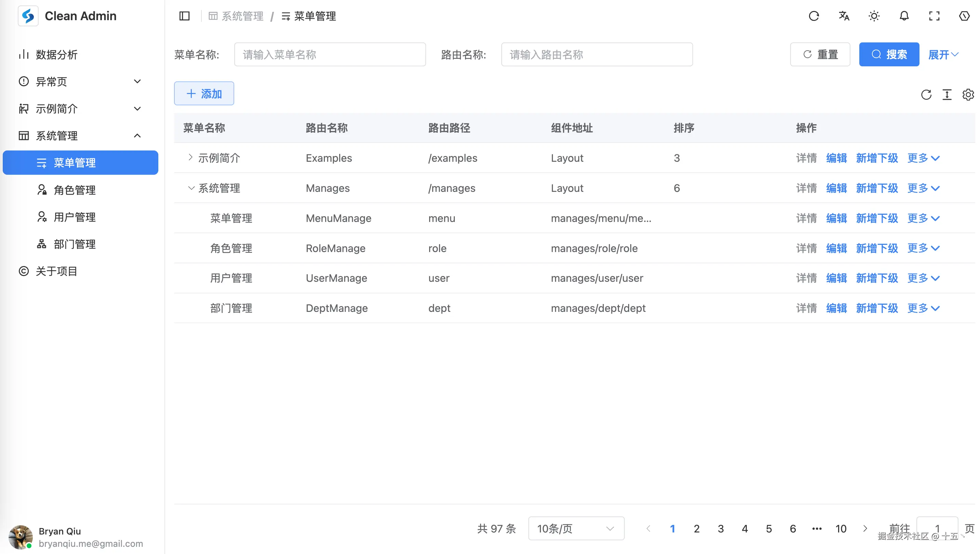Click 编辑 link for the MenuManage row
Image resolution: width=980 pixels, height=554 pixels.
coord(836,218)
